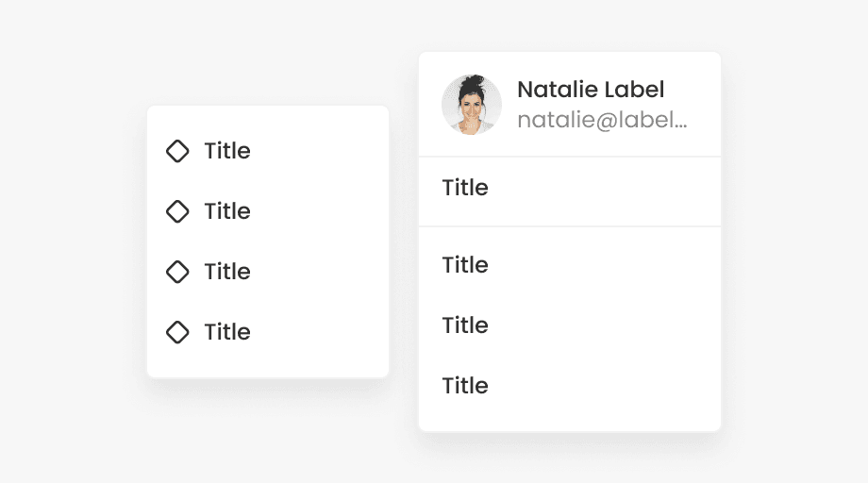Click the divider line under the profile header
This screenshot has height=483, width=868.
point(570,157)
